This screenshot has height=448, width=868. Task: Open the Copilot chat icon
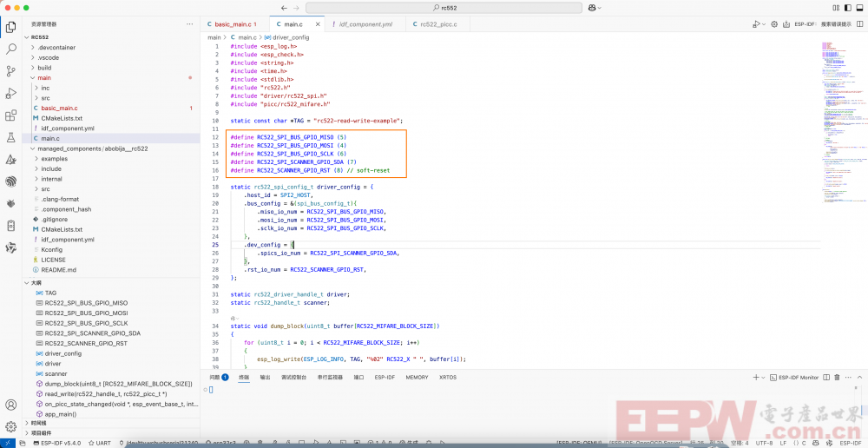[x=592, y=9]
